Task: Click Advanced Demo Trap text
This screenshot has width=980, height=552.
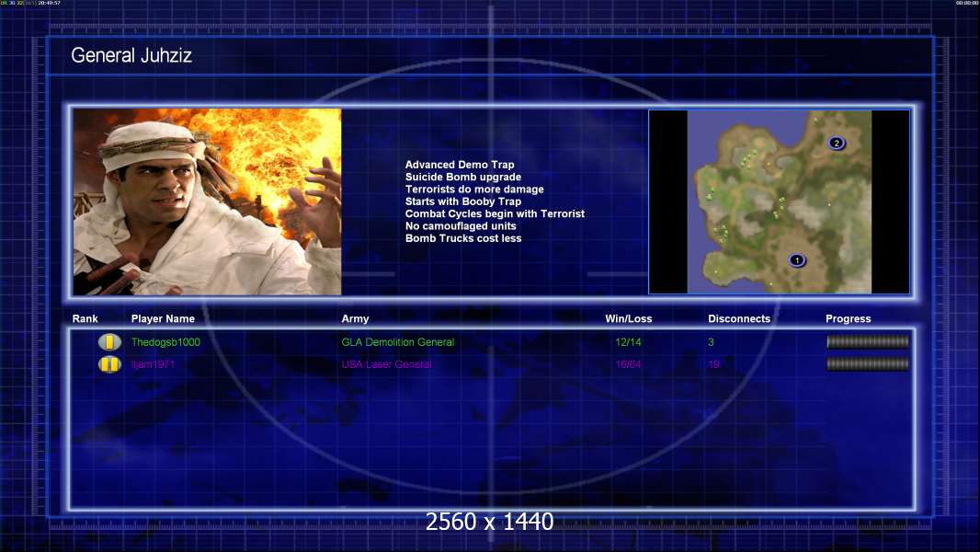Action: 460,165
